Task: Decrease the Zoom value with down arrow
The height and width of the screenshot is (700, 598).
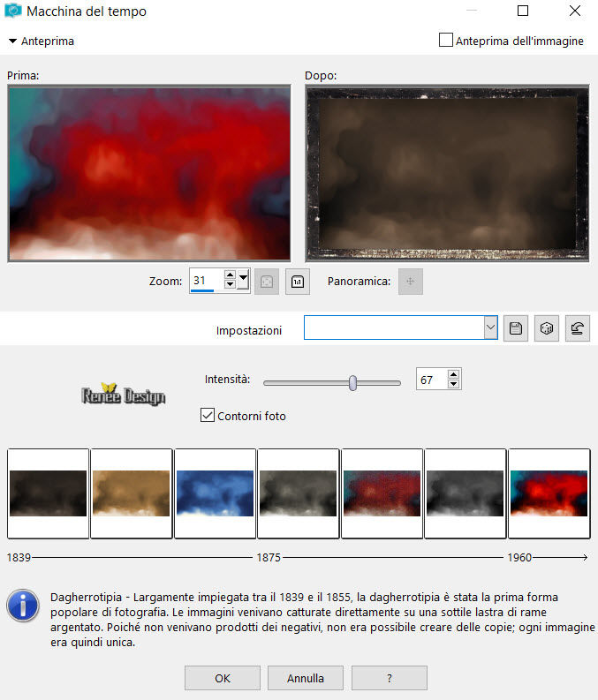Action: [230, 284]
